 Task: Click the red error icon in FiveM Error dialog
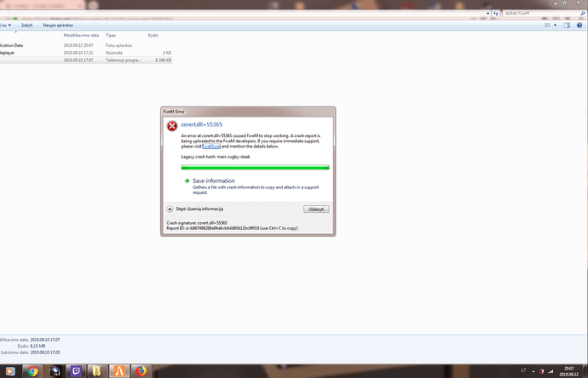172,126
